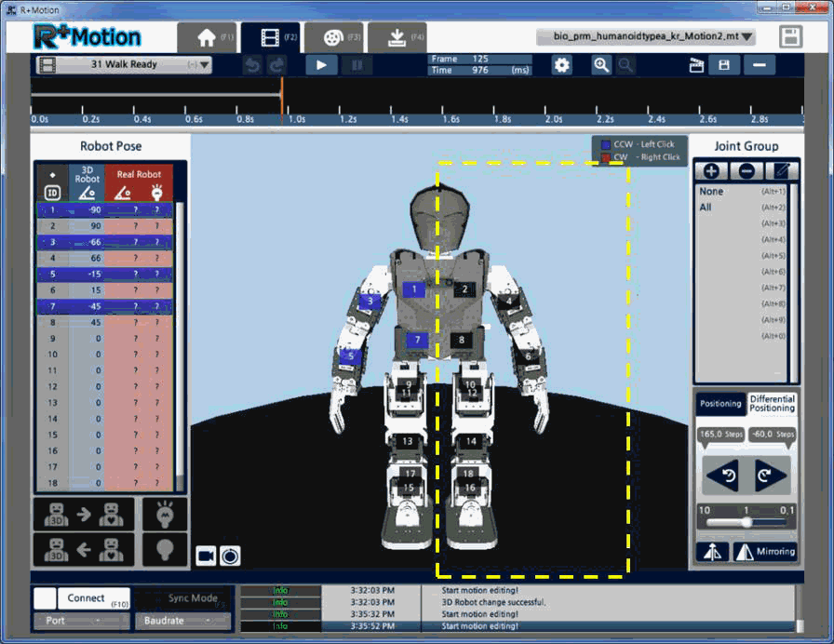
Task: Turn torque off with dark bulb icon
Action: (165, 549)
